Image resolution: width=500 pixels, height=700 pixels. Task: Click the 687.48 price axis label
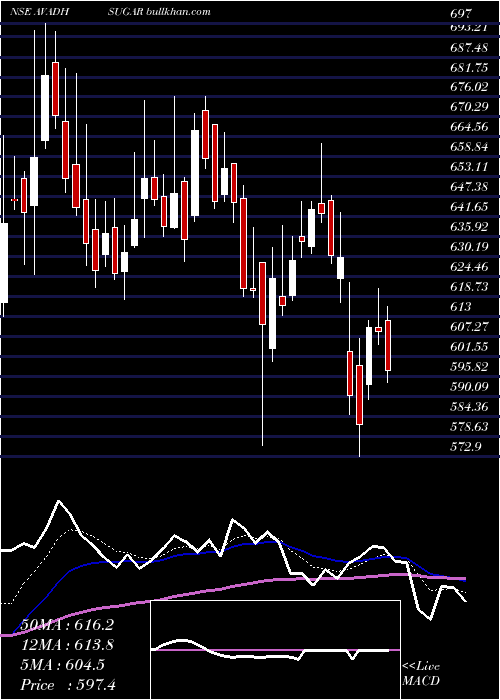tap(469, 47)
